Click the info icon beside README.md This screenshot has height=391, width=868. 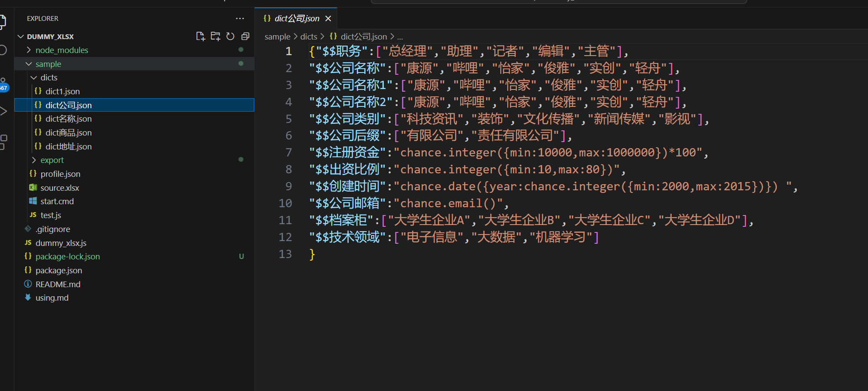coord(28,284)
